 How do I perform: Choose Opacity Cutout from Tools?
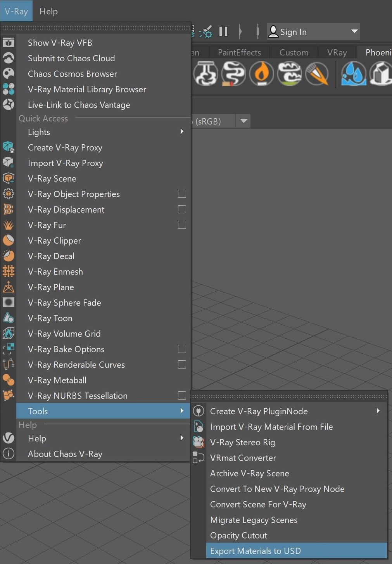tap(297, 535)
